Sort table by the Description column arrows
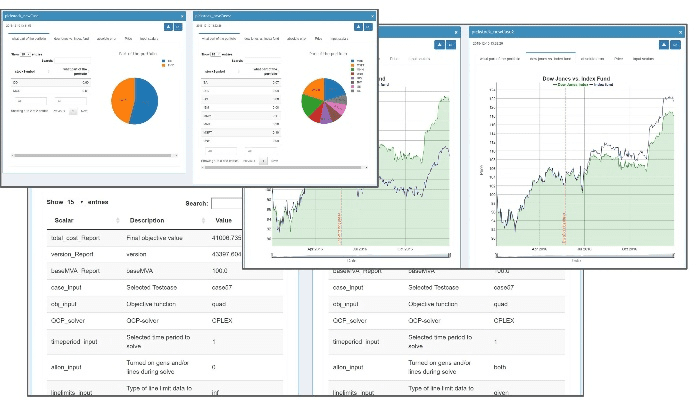697x400 pixels. click(203, 221)
